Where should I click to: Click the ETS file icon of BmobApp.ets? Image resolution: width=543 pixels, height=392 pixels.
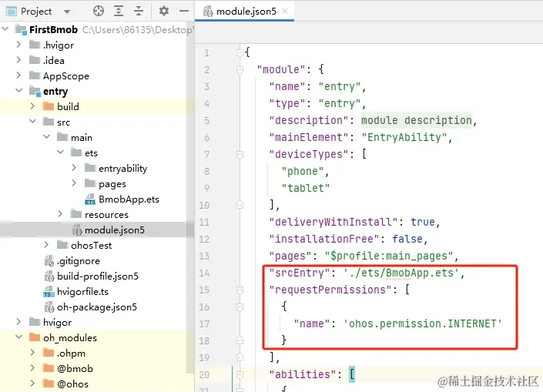point(90,199)
